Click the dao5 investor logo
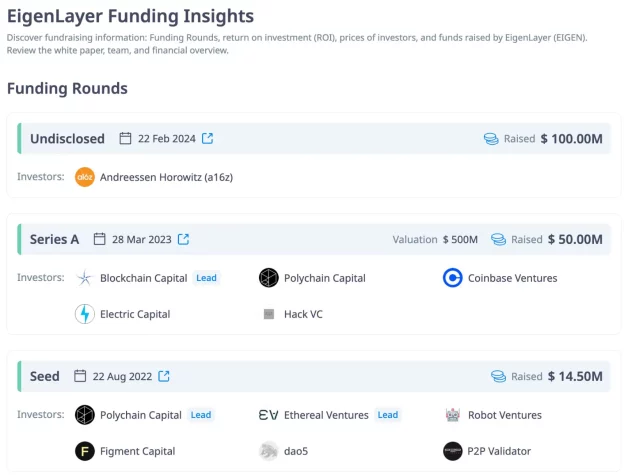This screenshot has width=624, height=475. point(268,451)
